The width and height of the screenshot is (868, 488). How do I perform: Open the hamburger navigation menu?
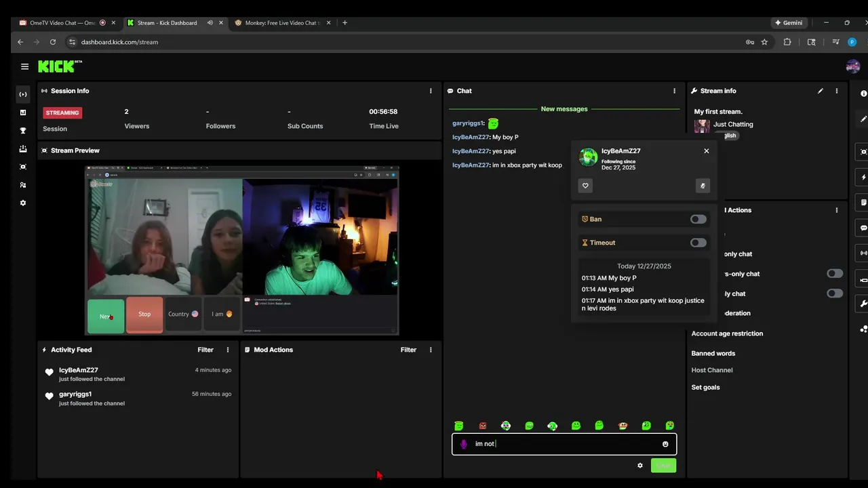tap(24, 66)
